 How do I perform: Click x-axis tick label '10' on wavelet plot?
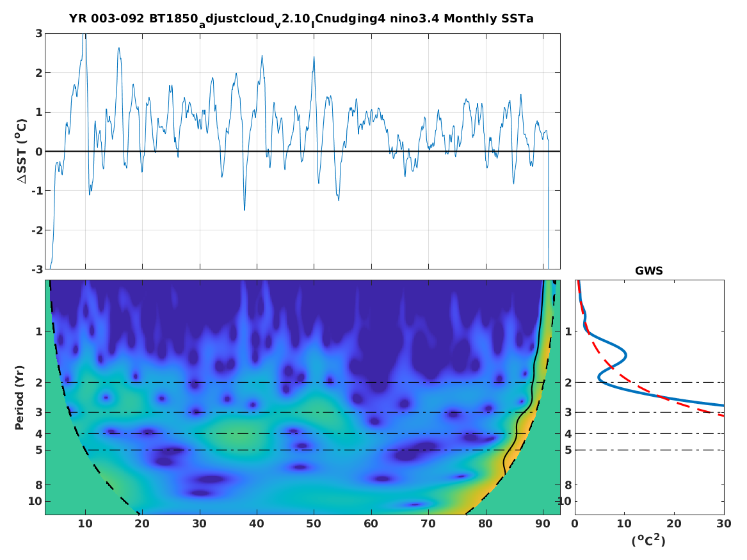[84, 524]
